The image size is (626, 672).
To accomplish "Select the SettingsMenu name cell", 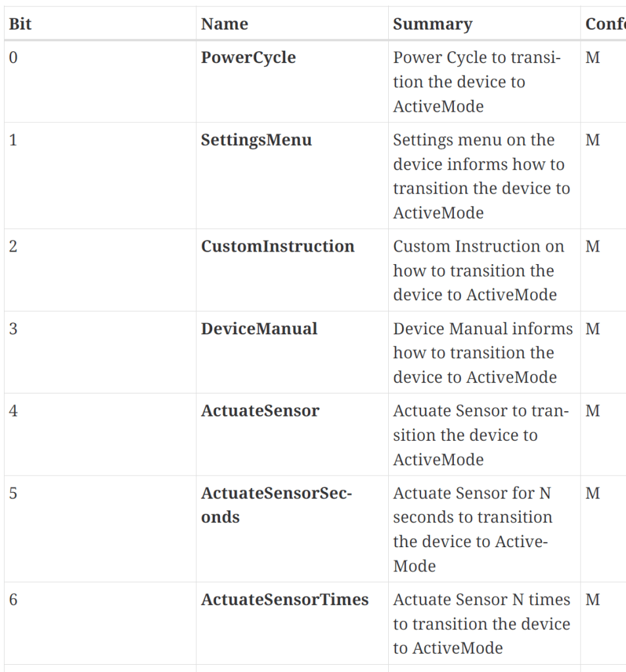I will (x=256, y=140).
